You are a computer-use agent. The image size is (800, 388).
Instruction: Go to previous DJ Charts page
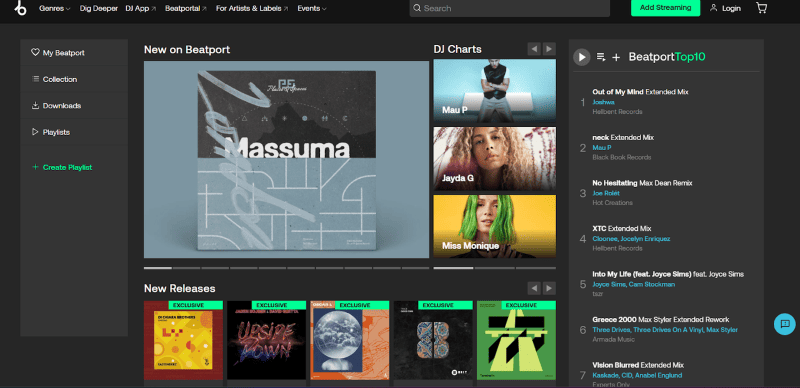click(534, 49)
